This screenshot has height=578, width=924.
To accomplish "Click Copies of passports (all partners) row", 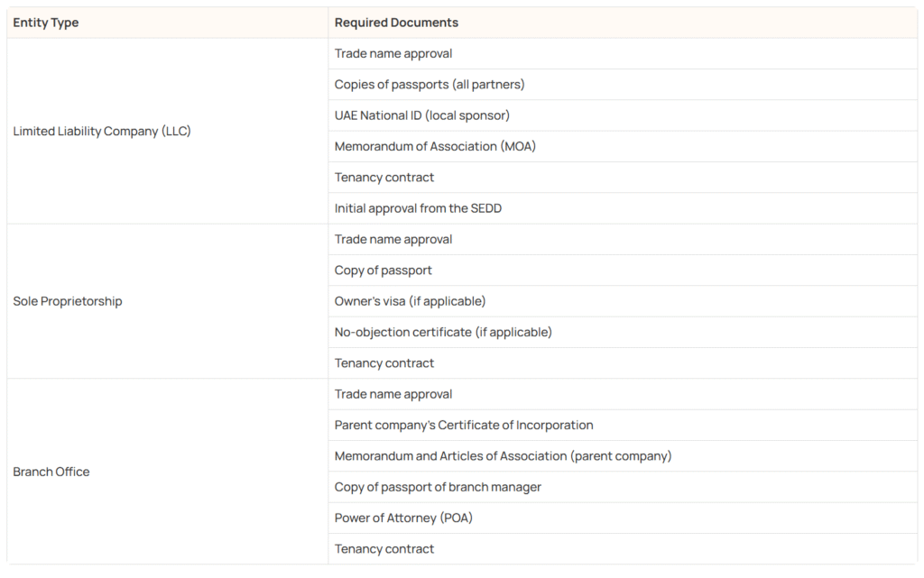I will (x=623, y=84).
